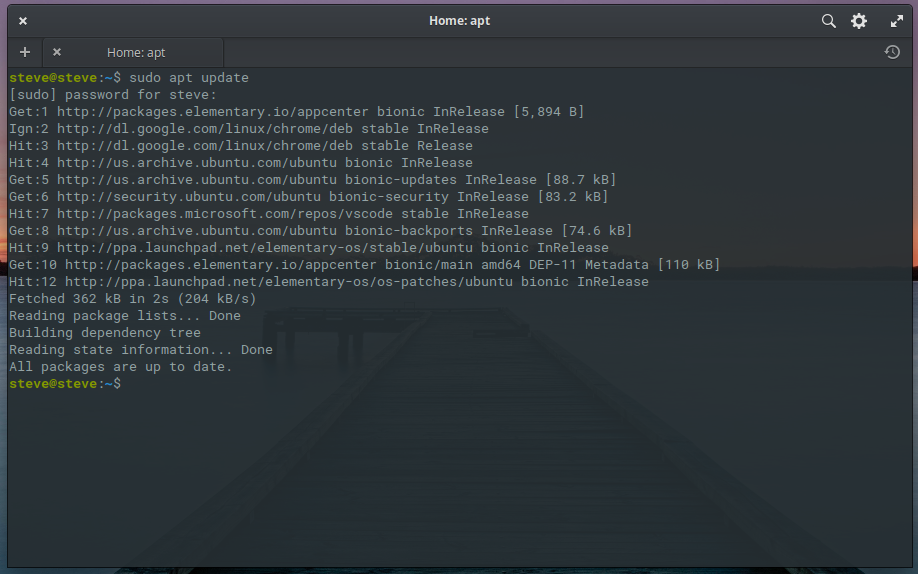Click the packages.microsoft.com vscode URL
Screen dimensions: 918x574
[225, 213]
